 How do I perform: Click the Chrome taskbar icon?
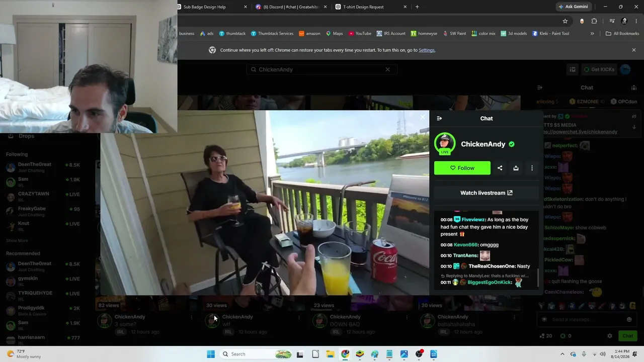tap(345, 354)
